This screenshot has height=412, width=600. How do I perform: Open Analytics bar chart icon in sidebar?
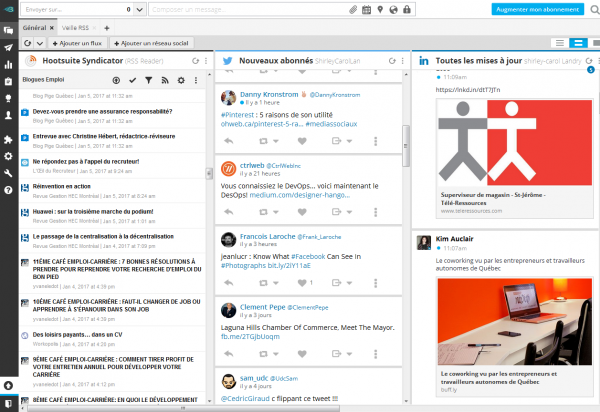tap(8, 65)
